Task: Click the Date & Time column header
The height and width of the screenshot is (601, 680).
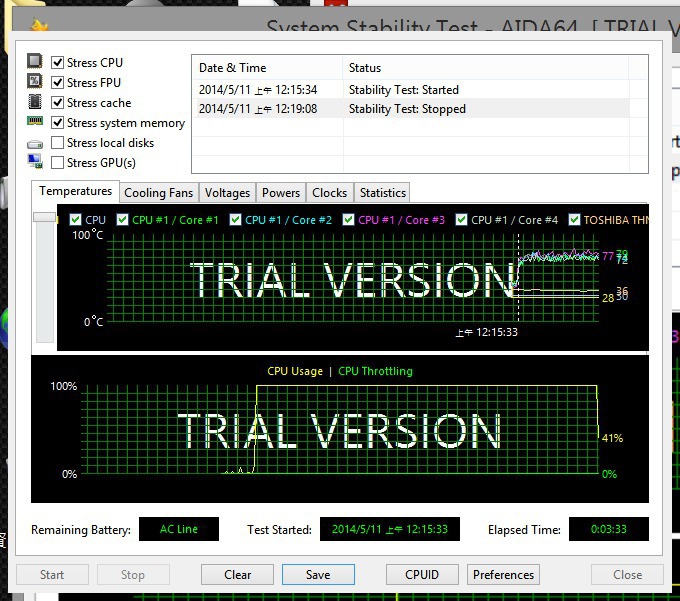Action: pyautogui.click(x=267, y=68)
